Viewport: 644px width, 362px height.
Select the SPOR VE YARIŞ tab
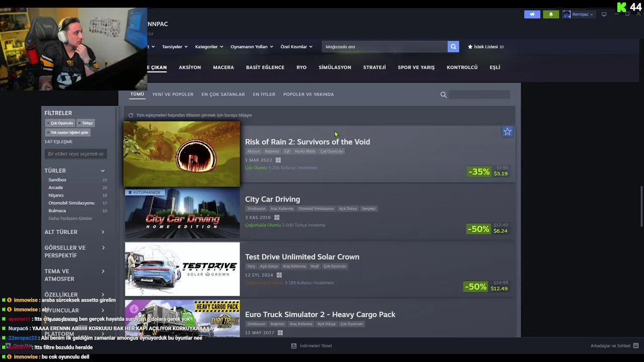click(416, 67)
